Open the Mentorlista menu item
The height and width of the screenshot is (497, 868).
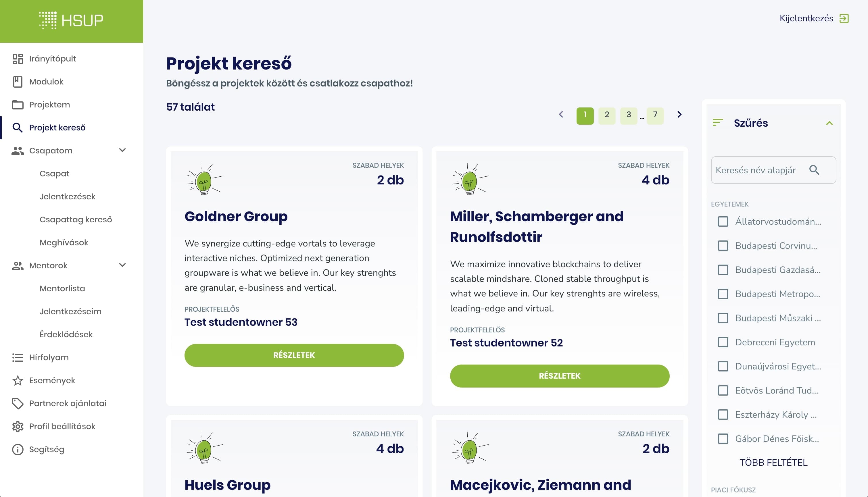click(x=62, y=288)
